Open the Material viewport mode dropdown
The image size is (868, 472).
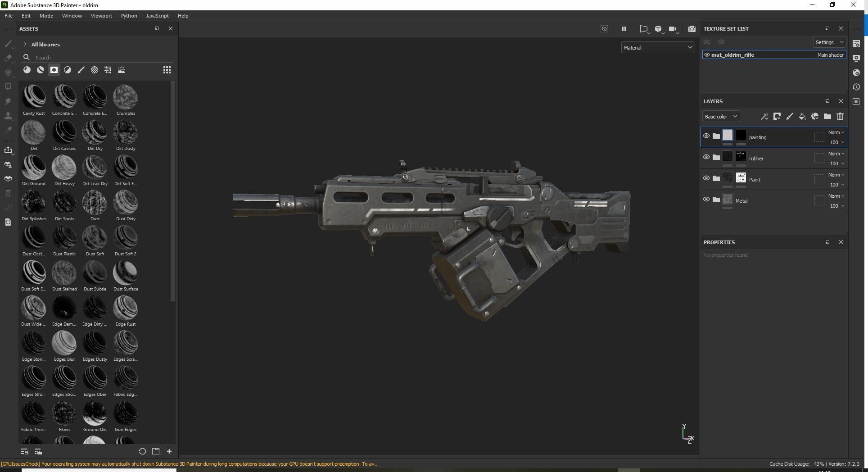(658, 47)
